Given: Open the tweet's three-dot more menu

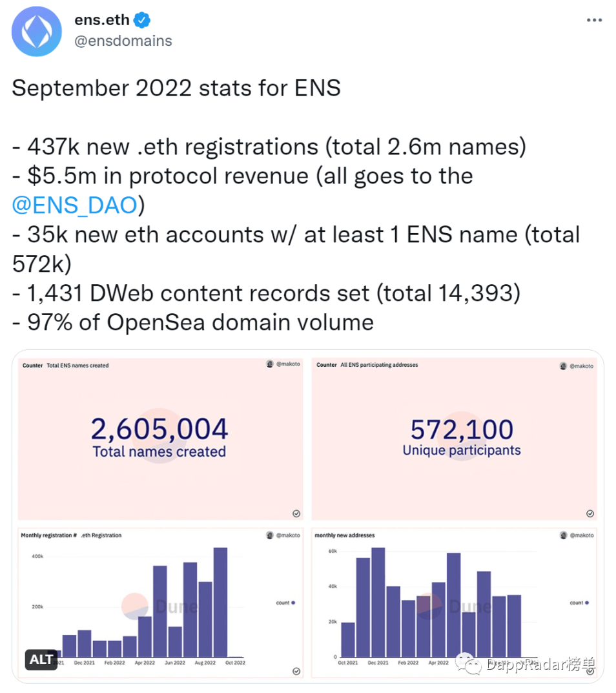Looking at the screenshot, I should pos(594,20).
